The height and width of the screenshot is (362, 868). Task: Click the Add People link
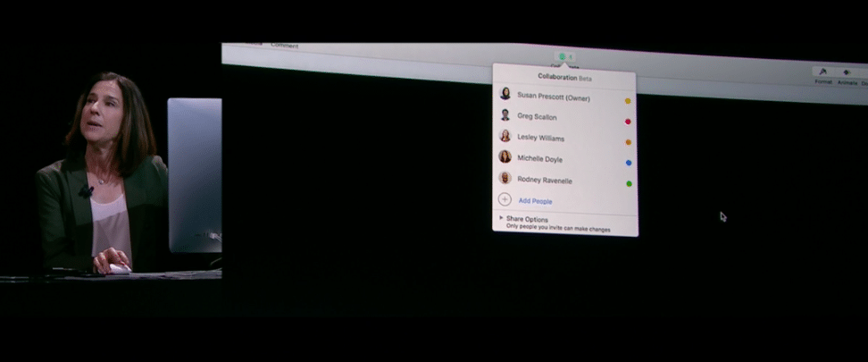535,201
